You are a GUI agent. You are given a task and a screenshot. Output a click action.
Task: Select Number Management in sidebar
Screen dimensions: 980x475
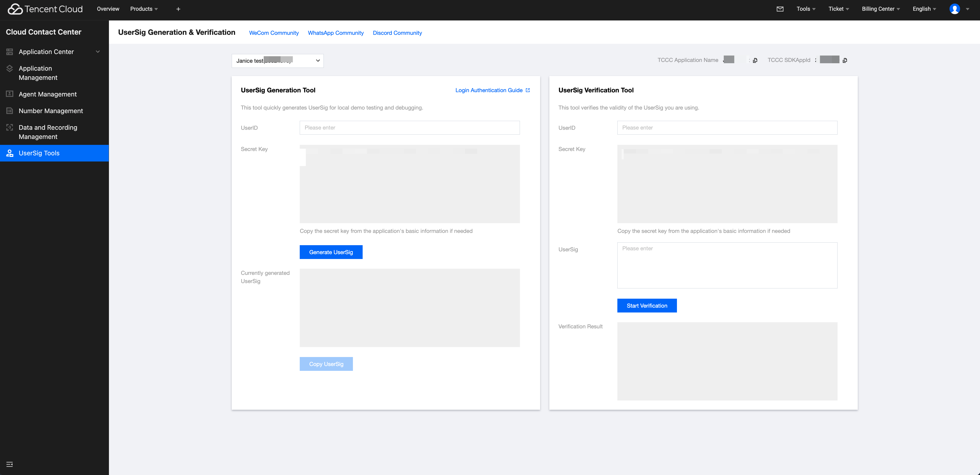click(x=51, y=111)
